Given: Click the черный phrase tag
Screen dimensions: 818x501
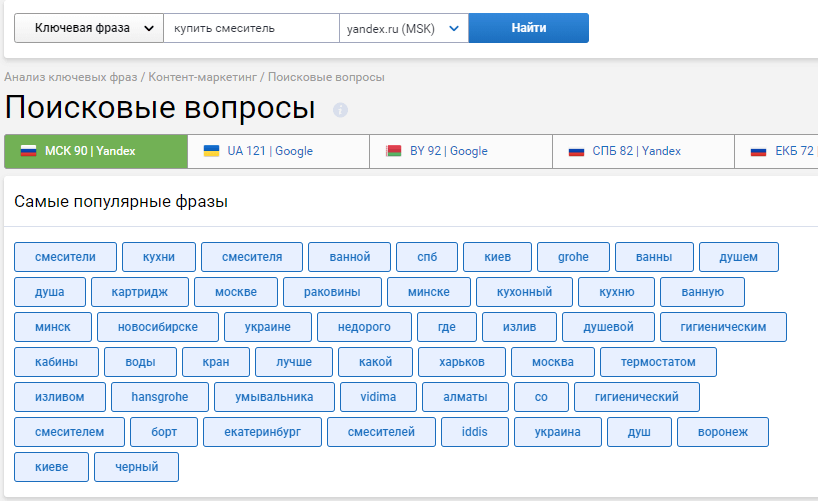Looking at the screenshot, I should tap(136, 467).
